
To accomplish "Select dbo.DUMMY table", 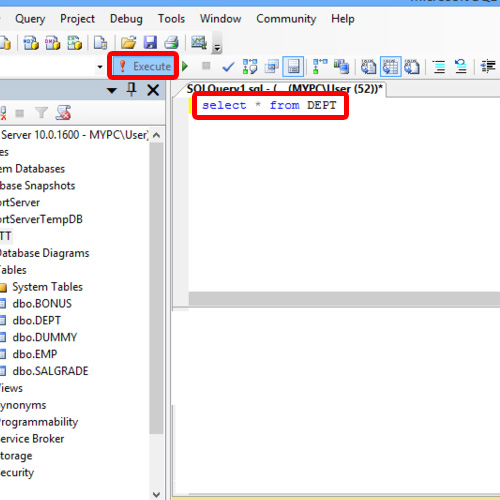I will pyautogui.click(x=45, y=337).
